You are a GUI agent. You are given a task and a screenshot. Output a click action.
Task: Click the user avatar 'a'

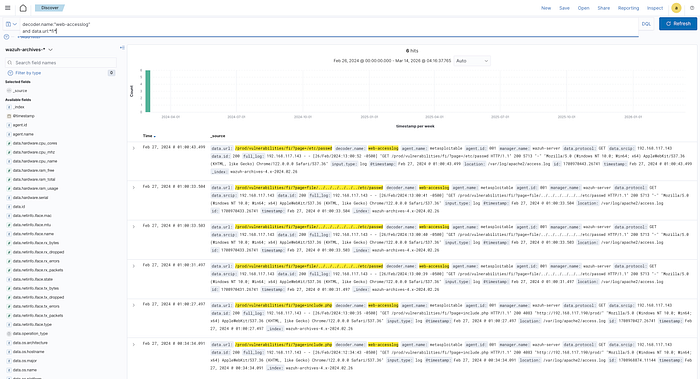click(676, 8)
